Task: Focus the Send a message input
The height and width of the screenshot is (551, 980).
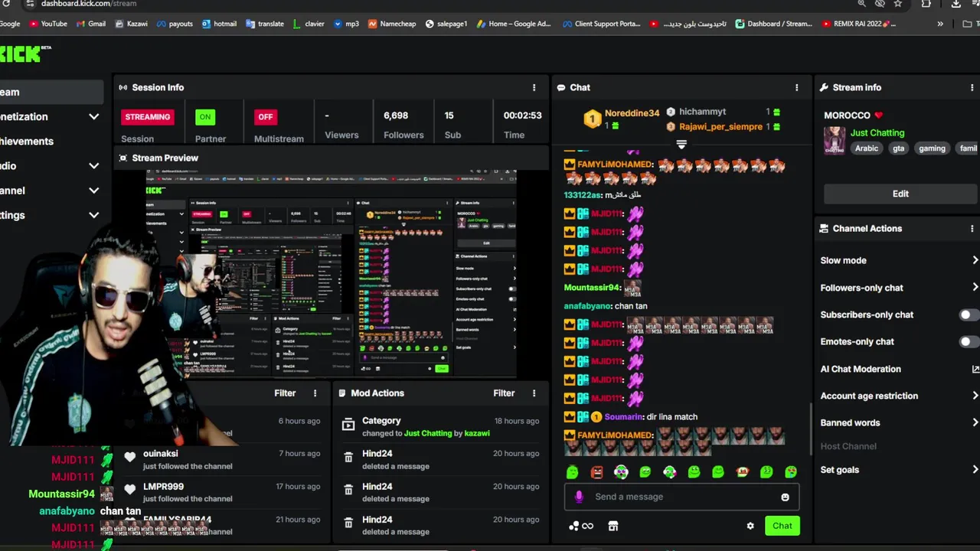Action: [681, 497]
